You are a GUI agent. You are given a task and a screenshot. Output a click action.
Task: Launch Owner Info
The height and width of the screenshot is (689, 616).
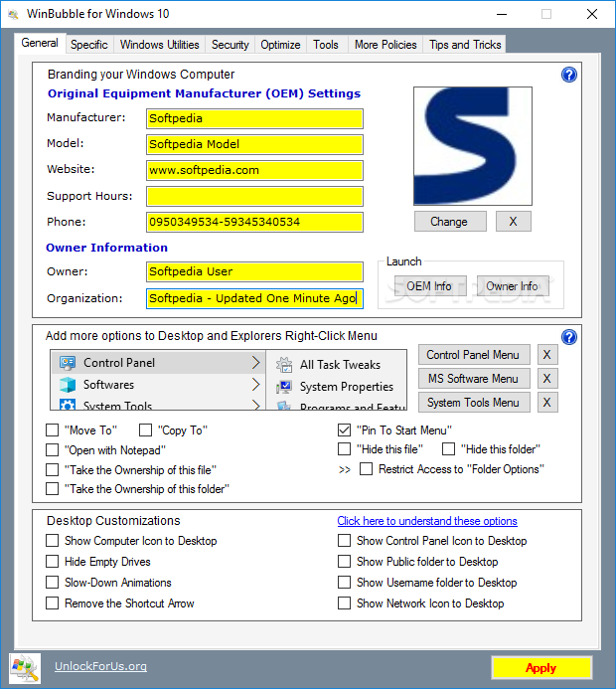coord(513,286)
